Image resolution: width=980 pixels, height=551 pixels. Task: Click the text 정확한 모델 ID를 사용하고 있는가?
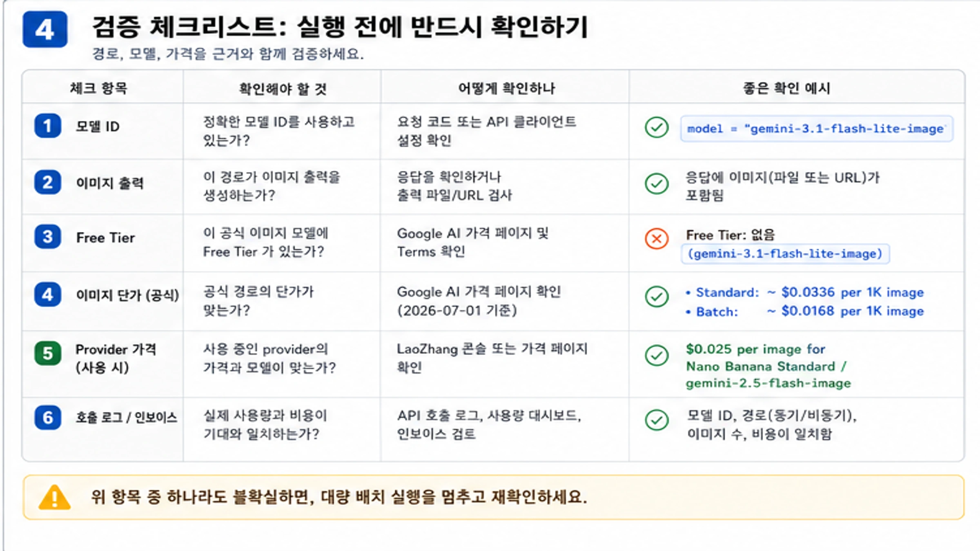pos(279,131)
